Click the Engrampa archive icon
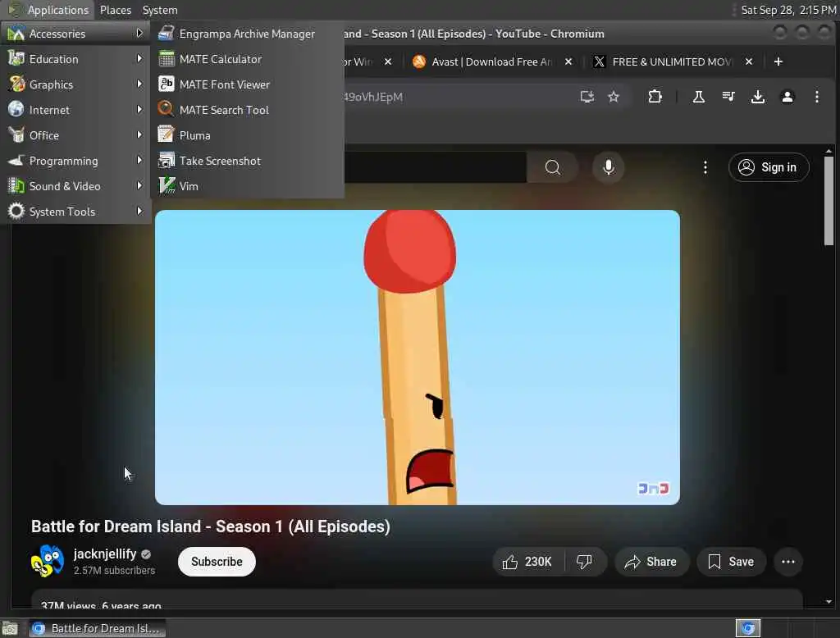Viewport: 840px width, 638px height. [x=166, y=34]
